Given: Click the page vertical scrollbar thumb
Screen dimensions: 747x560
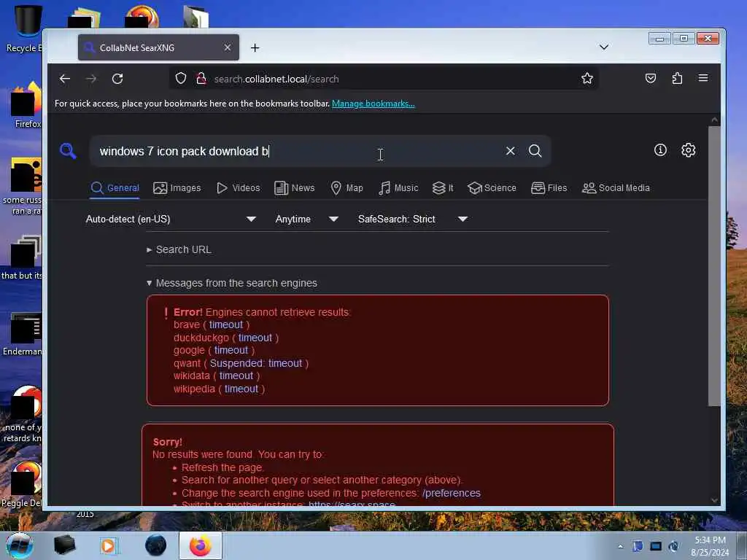Looking at the screenshot, I should coord(713,265).
